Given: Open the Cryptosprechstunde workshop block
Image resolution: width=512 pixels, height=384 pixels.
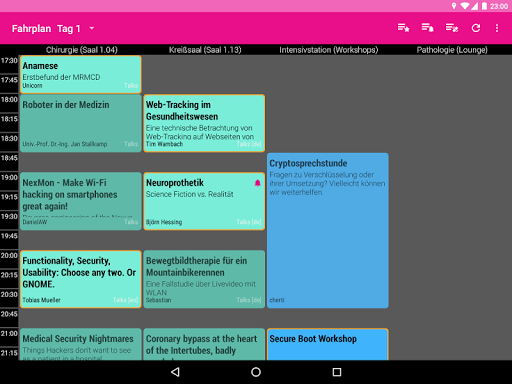Looking at the screenshot, I should [x=328, y=230].
